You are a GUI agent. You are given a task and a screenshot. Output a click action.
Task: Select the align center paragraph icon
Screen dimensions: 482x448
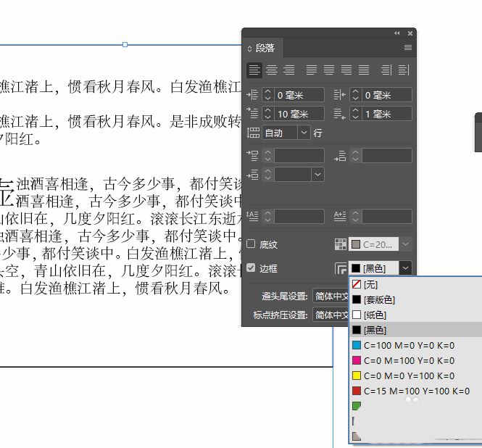[271, 70]
